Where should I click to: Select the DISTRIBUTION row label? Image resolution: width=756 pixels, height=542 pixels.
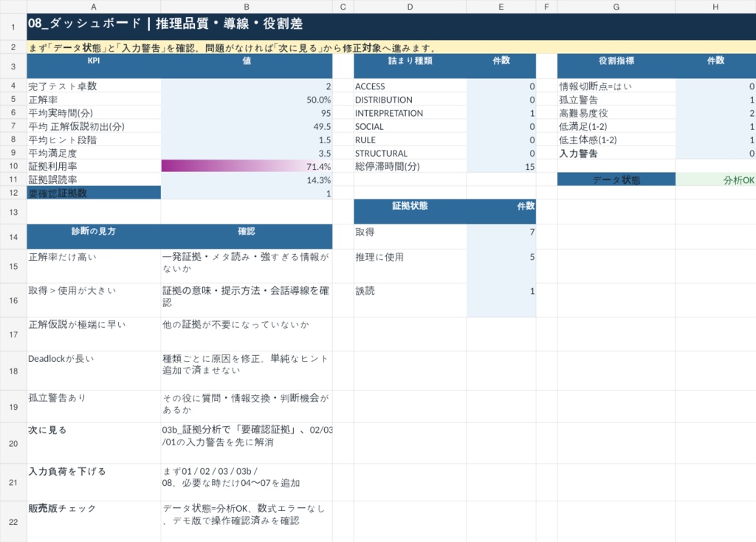tap(410, 100)
